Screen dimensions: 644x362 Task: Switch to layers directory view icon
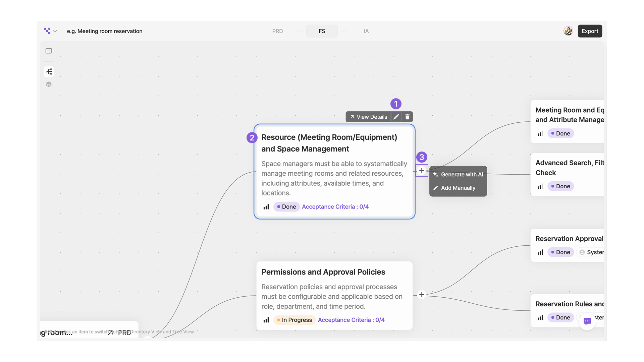point(49,84)
